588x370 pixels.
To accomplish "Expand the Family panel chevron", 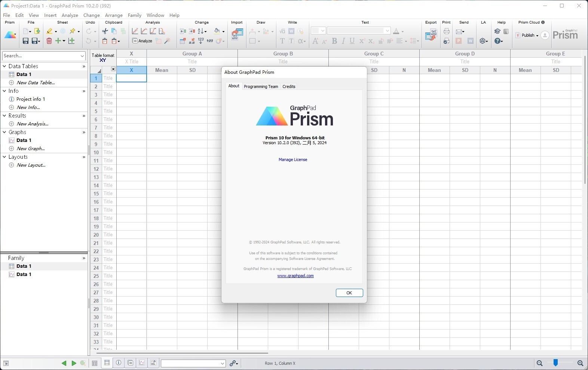I will point(84,258).
